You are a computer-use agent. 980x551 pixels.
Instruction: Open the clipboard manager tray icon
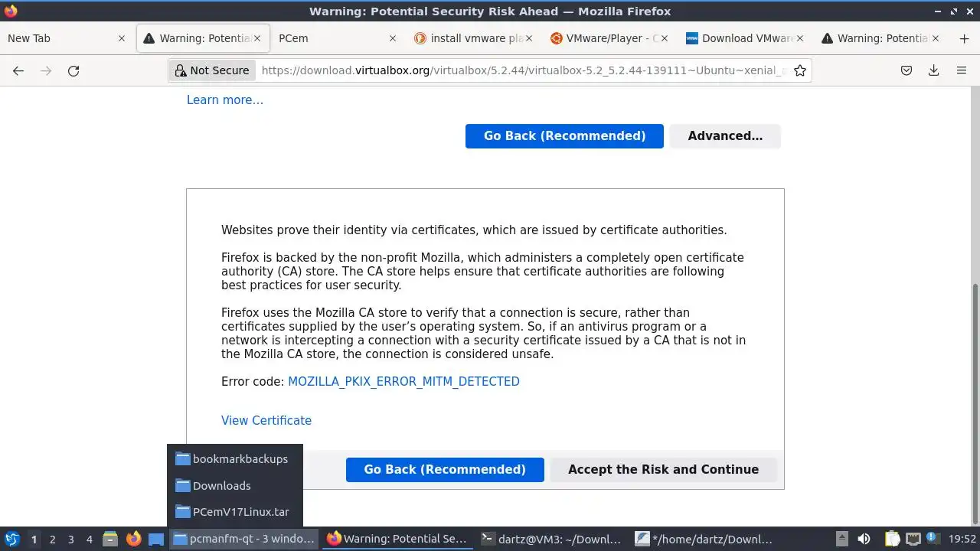tap(892, 539)
